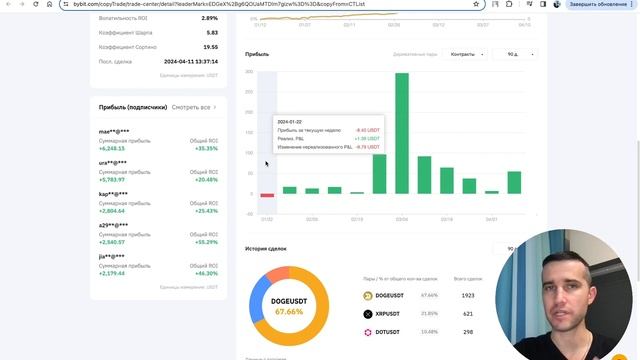Screen dimensions: 640x360
Task: Open the browser profile avatar
Action: 557,4
